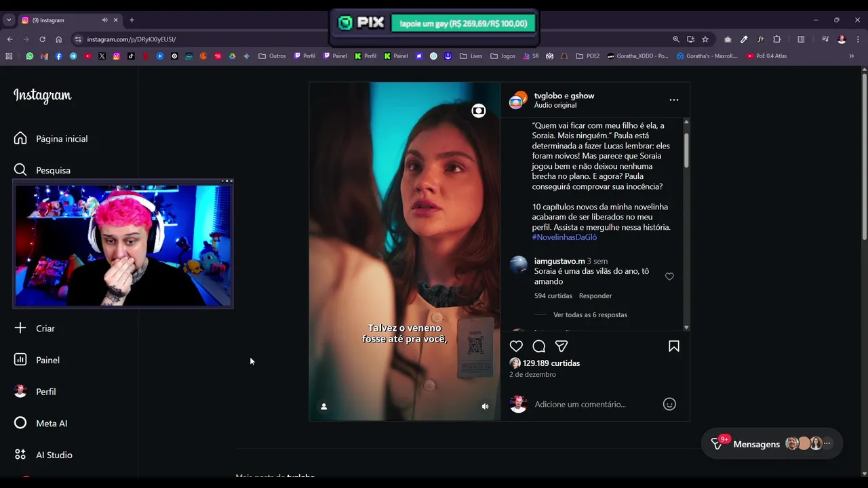This screenshot has height=488, width=868.
Task: Open browser extensions puzzle icon
Action: click(777, 39)
